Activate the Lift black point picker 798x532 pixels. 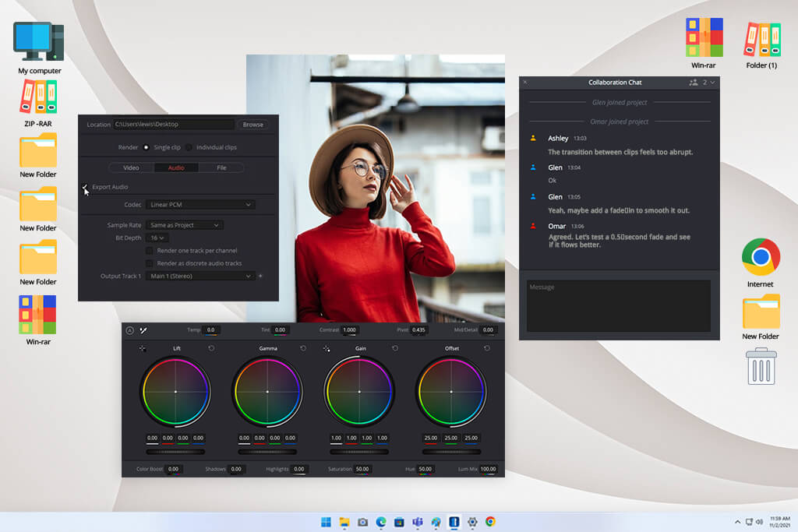(142, 348)
